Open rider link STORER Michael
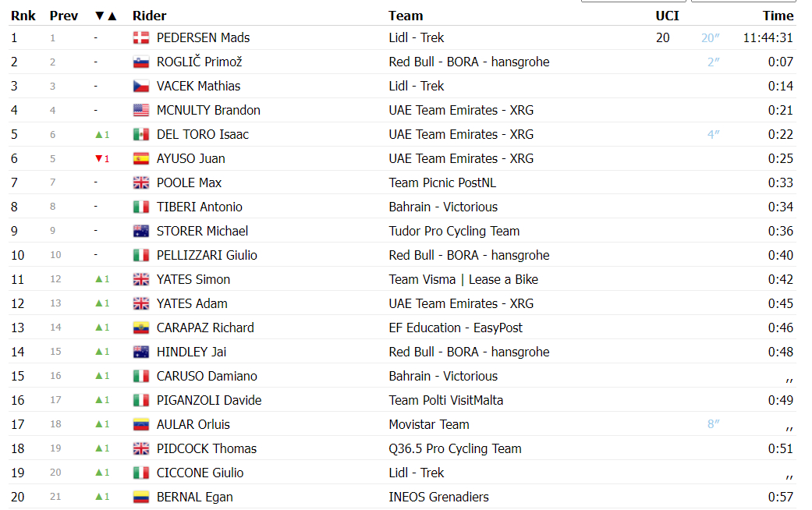Viewport: 812px width, 510px height. tap(203, 231)
